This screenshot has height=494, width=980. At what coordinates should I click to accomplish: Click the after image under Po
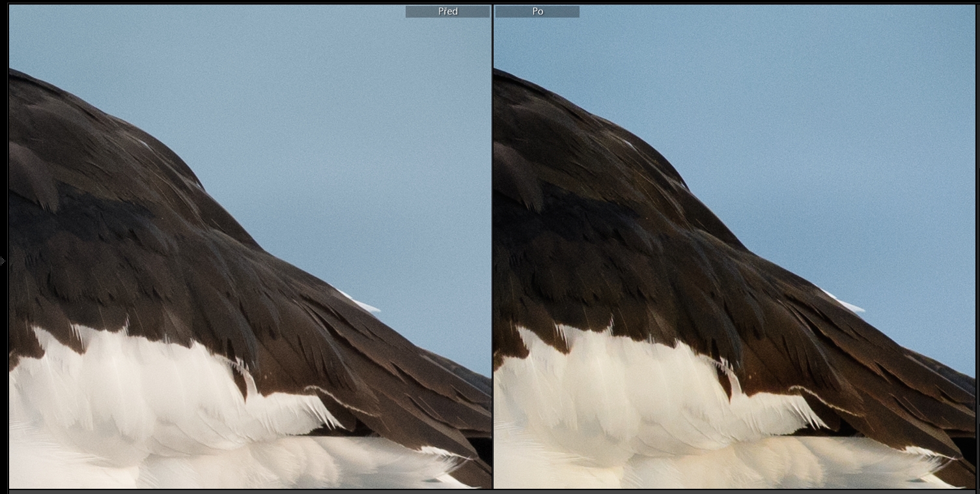tap(735, 246)
